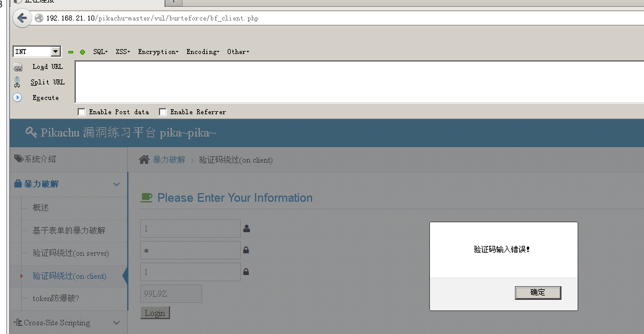Image resolution: width=644 pixels, height=334 pixels.
Task: Open the INT dropdown arrow
Action: (56, 52)
